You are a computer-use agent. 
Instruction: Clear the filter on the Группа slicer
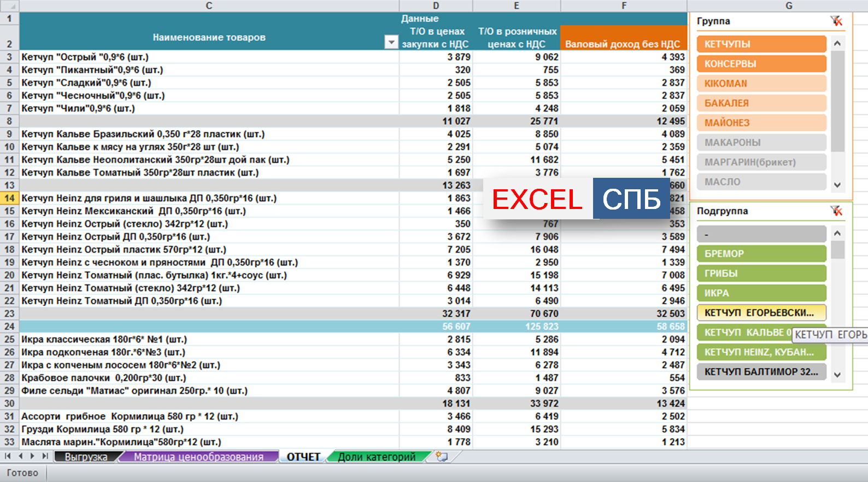[836, 21]
